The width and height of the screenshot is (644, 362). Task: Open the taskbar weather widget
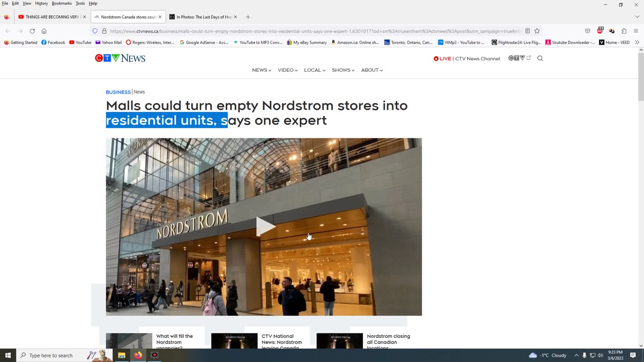click(548, 355)
